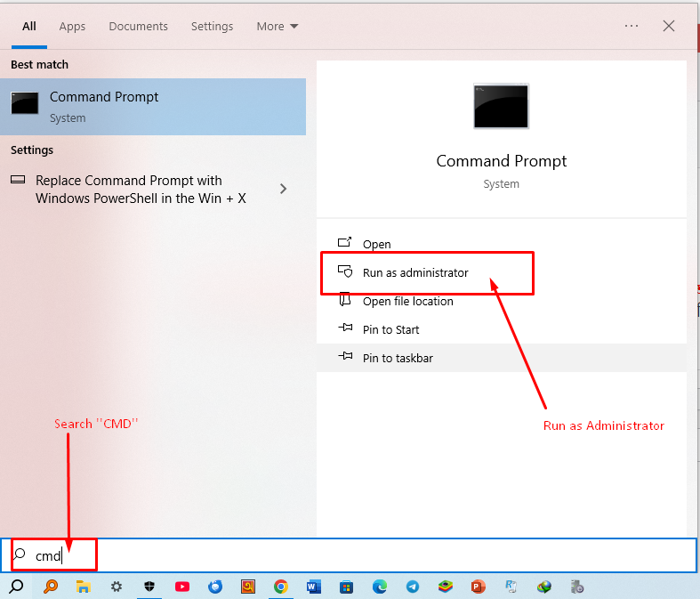Open the three-dot options menu
700x599 pixels.
(632, 27)
